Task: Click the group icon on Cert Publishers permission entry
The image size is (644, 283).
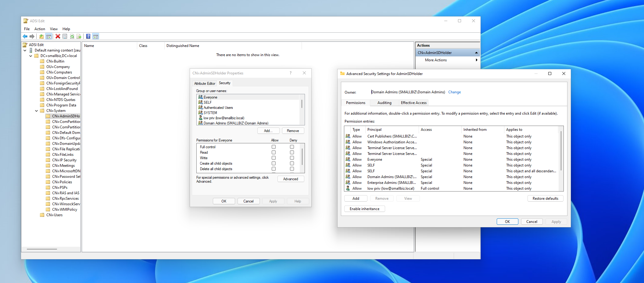Action: (x=348, y=136)
